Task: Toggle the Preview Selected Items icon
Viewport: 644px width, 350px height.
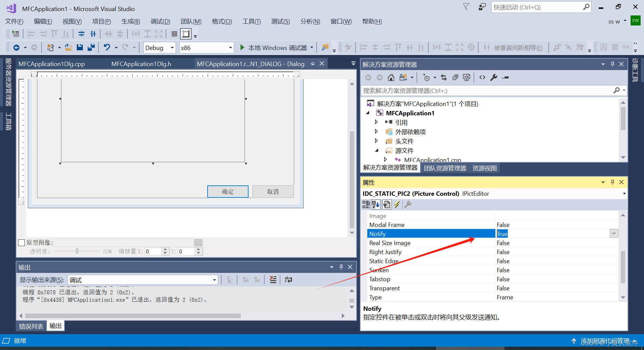Action: pos(505,77)
